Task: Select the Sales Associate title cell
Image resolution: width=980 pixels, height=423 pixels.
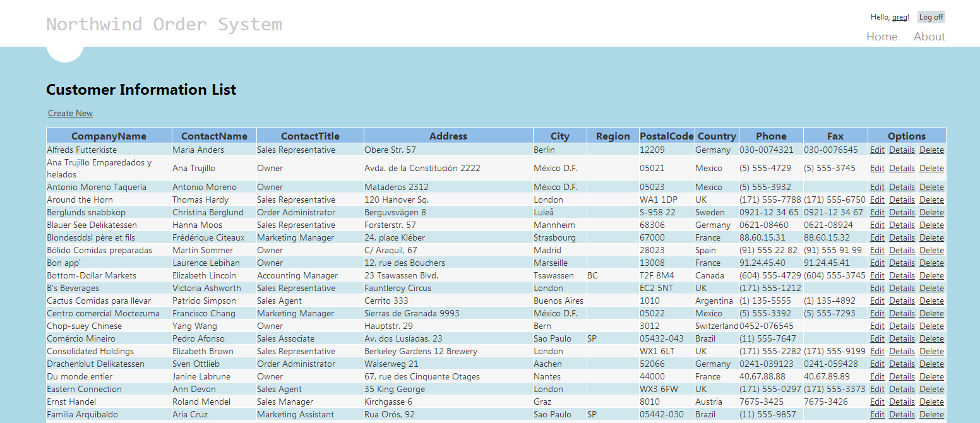Action: [310, 338]
